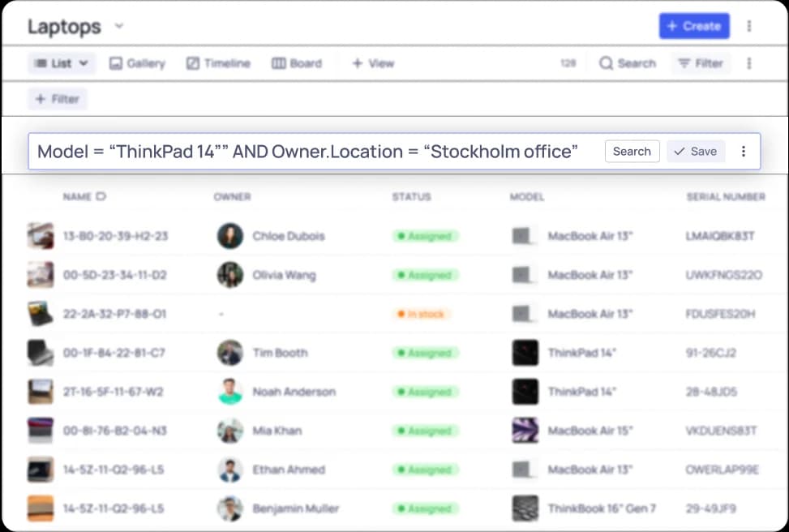The height and width of the screenshot is (532, 789).
Task: Save the current query
Action: click(x=696, y=152)
